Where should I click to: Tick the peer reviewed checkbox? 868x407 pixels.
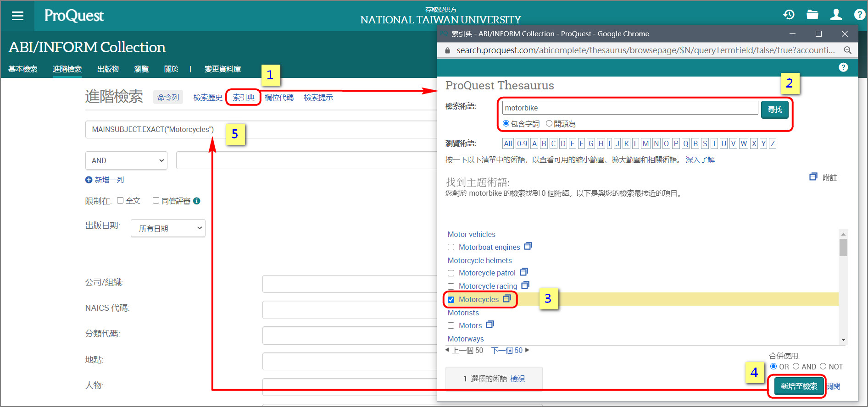click(x=156, y=200)
